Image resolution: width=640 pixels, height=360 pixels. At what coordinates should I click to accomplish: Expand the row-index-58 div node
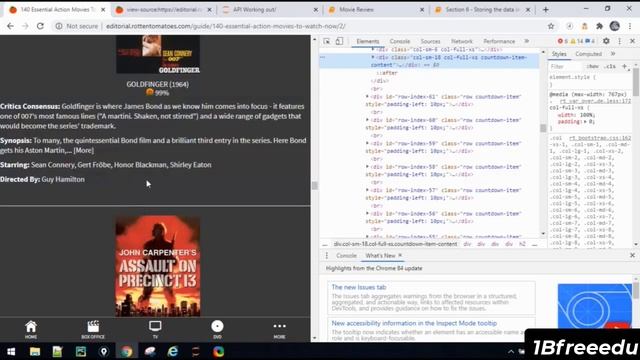click(367, 167)
